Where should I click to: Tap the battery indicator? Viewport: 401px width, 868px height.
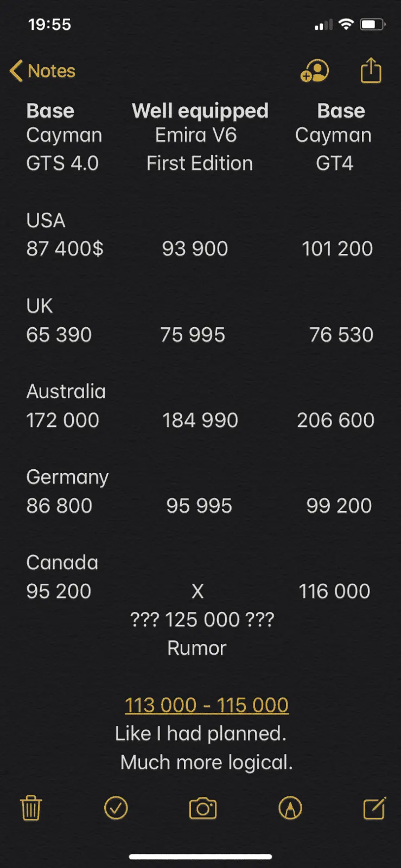click(x=372, y=24)
